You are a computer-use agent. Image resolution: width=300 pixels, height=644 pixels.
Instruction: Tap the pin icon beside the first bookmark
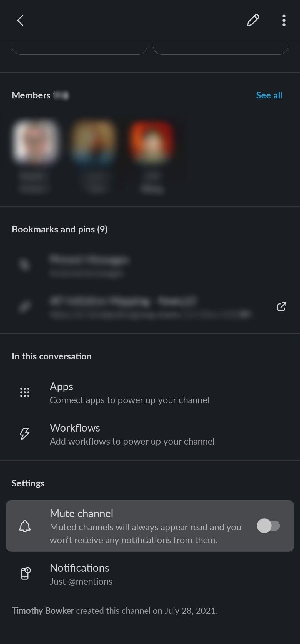tap(25, 265)
